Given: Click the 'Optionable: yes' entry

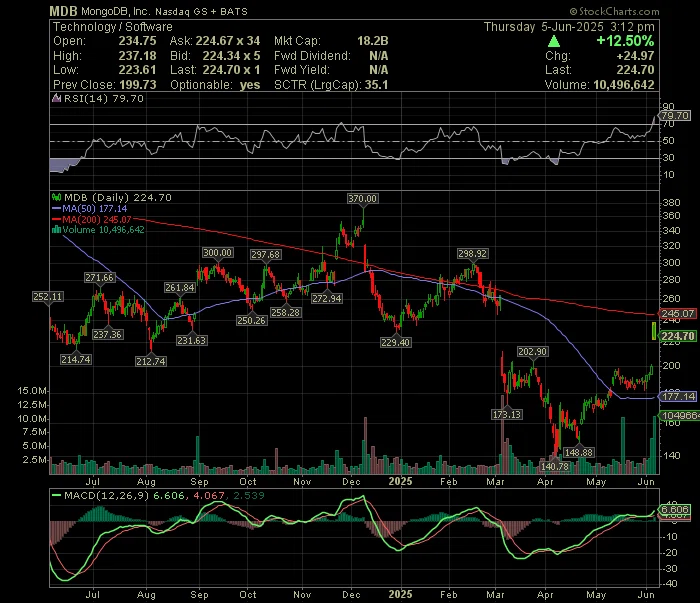Looking at the screenshot, I should click(215, 85).
